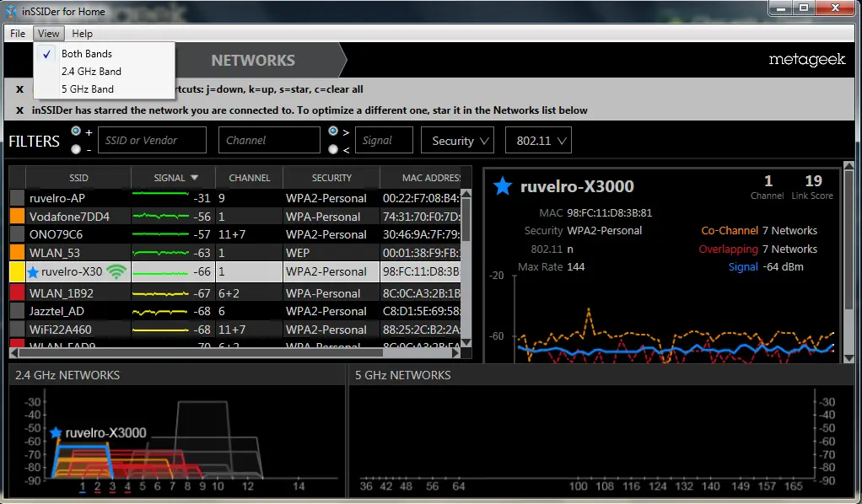The image size is (862, 504).
Task: Choose the checked Both Bands option
Action: [105, 53]
